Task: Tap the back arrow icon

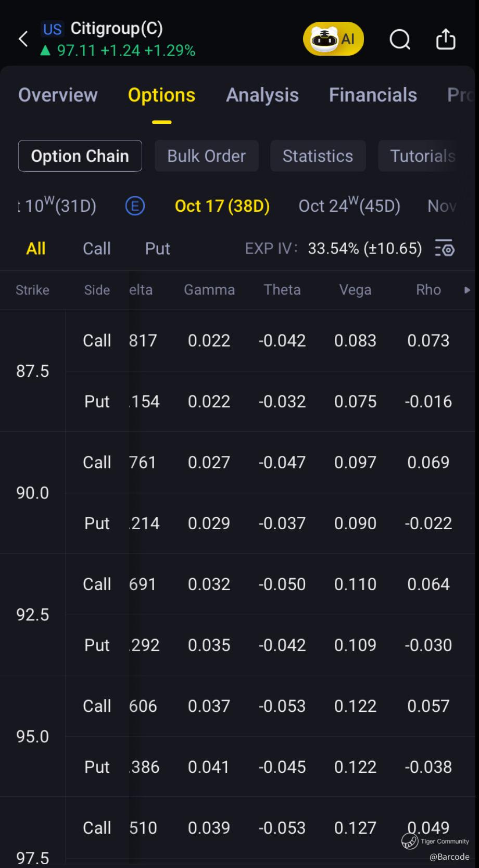Action: pyautogui.click(x=23, y=39)
